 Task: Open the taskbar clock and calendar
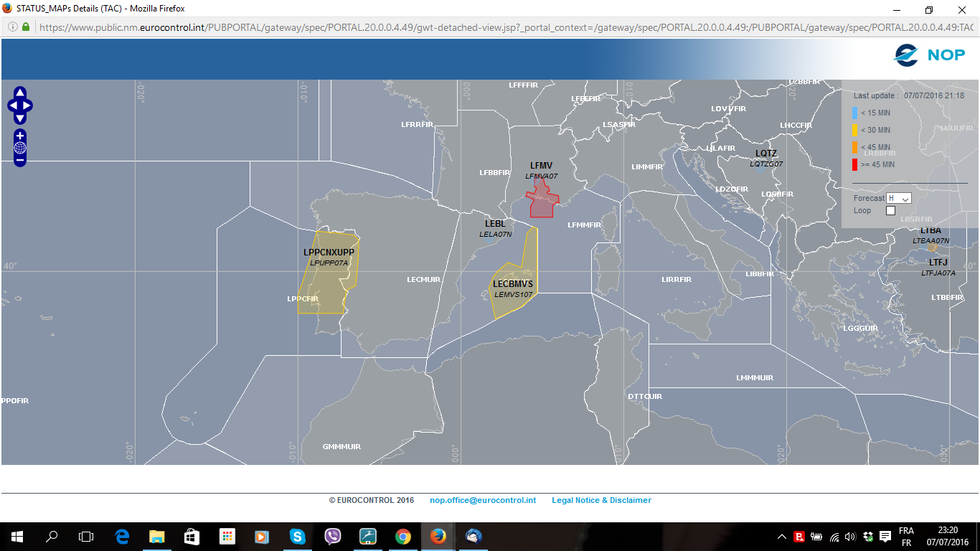947,537
